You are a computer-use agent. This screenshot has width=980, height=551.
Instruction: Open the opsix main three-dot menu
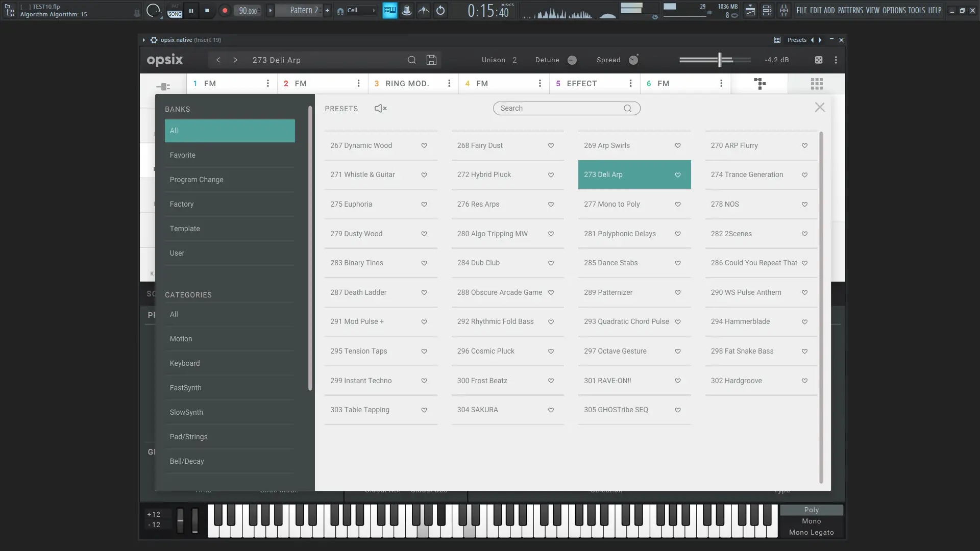tap(836, 60)
